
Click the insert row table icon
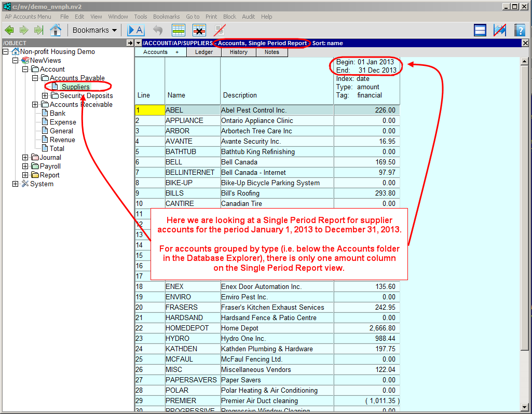pos(179,30)
